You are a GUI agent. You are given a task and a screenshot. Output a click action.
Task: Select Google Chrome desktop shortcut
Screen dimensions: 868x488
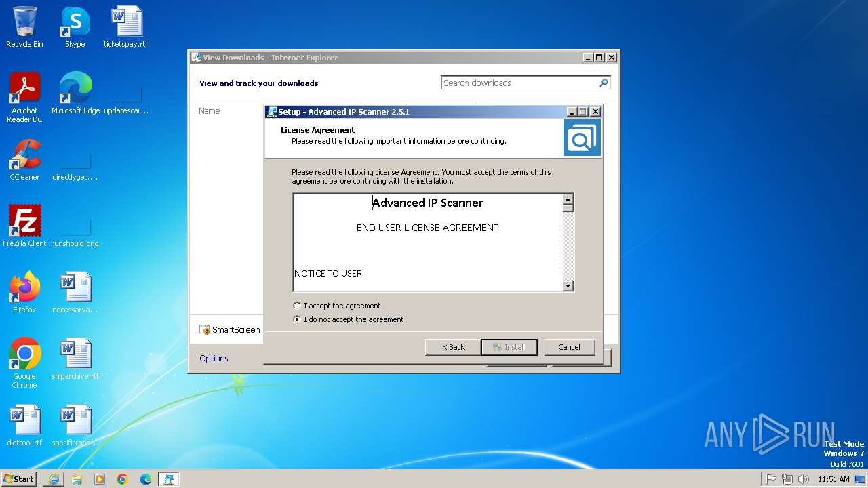pos(24,363)
